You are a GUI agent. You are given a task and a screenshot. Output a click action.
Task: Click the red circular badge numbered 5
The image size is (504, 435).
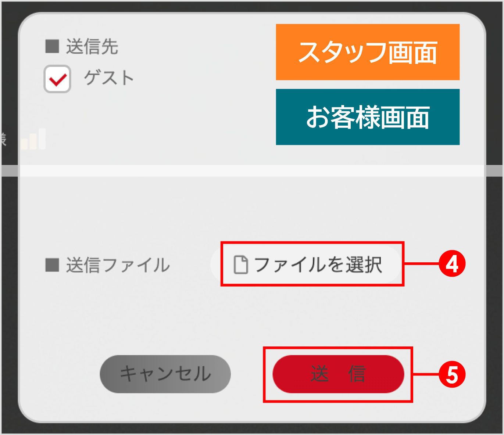(x=453, y=375)
